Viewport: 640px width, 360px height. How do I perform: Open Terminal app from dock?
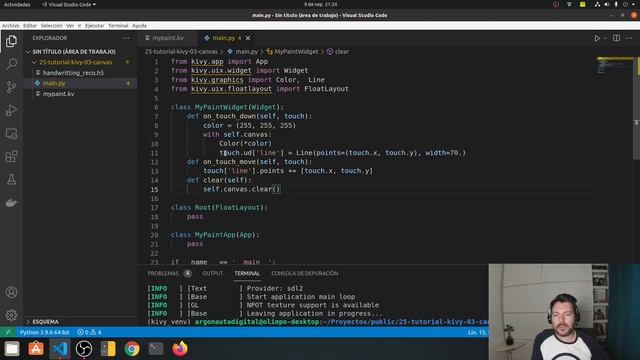(x=156, y=349)
